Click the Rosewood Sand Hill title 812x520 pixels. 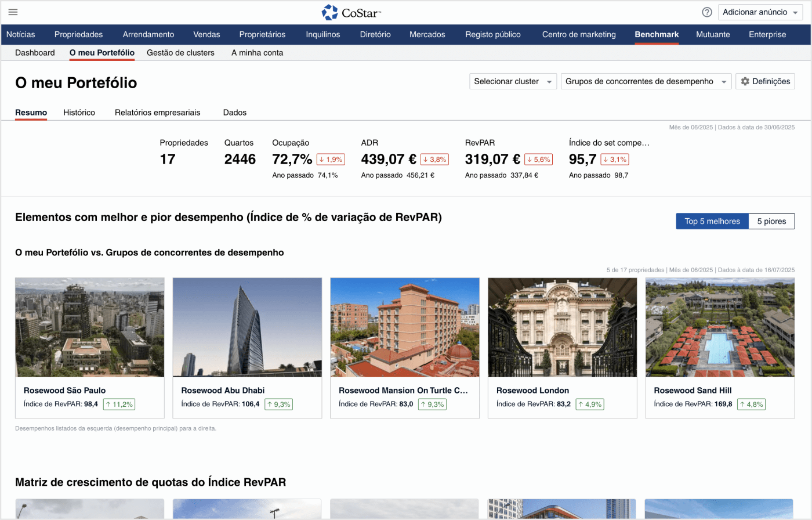click(693, 390)
